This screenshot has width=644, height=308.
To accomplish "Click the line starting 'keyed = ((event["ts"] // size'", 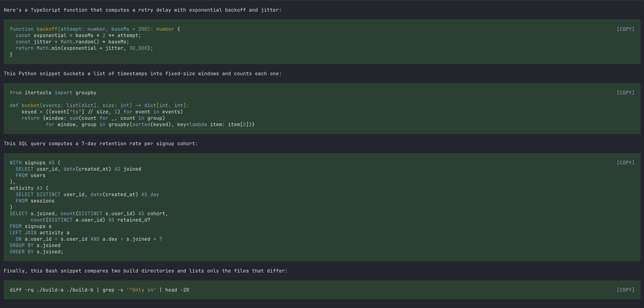I will tap(102, 112).
